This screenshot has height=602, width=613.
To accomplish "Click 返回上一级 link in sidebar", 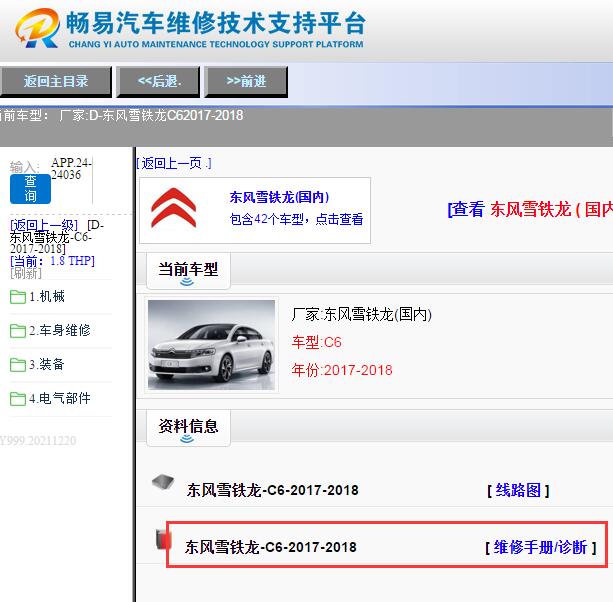I will click(x=44, y=226).
